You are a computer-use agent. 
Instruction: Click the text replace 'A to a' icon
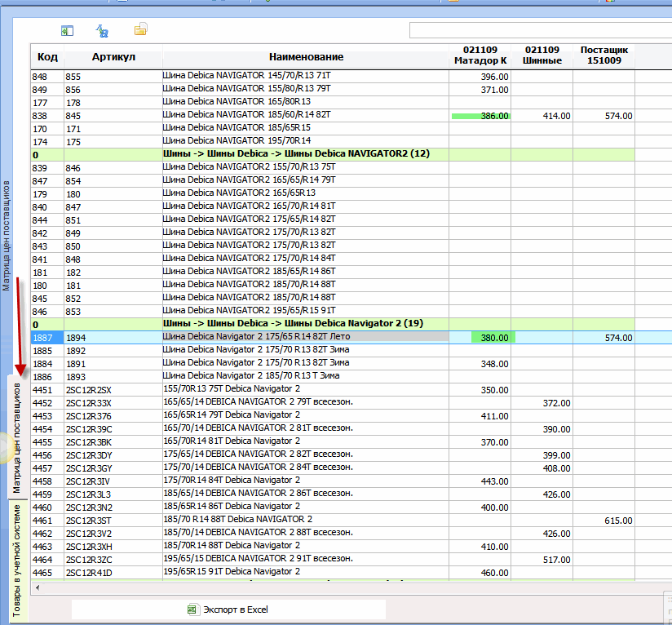pyautogui.click(x=102, y=31)
